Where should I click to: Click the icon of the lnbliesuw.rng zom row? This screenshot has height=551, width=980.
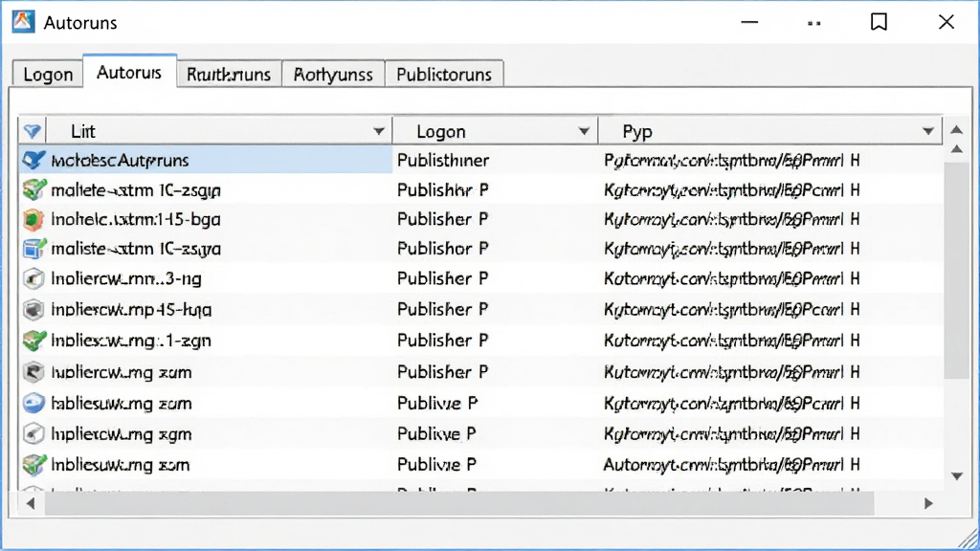pyautogui.click(x=33, y=465)
